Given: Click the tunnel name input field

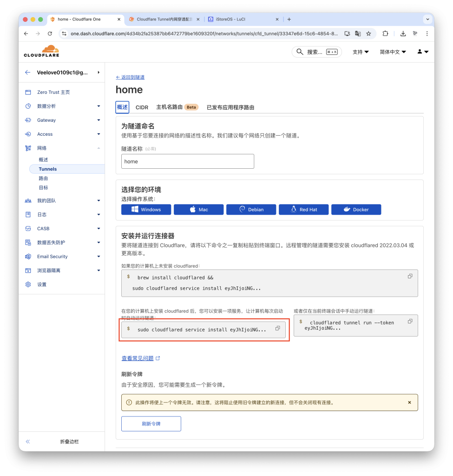Looking at the screenshot, I should tap(187, 161).
